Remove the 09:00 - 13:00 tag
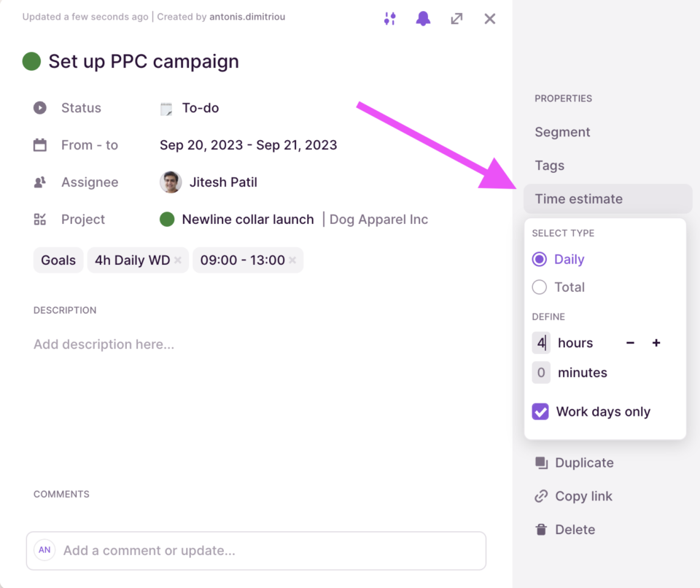This screenshot has height=588, width=700. click(x=291, y=260)
